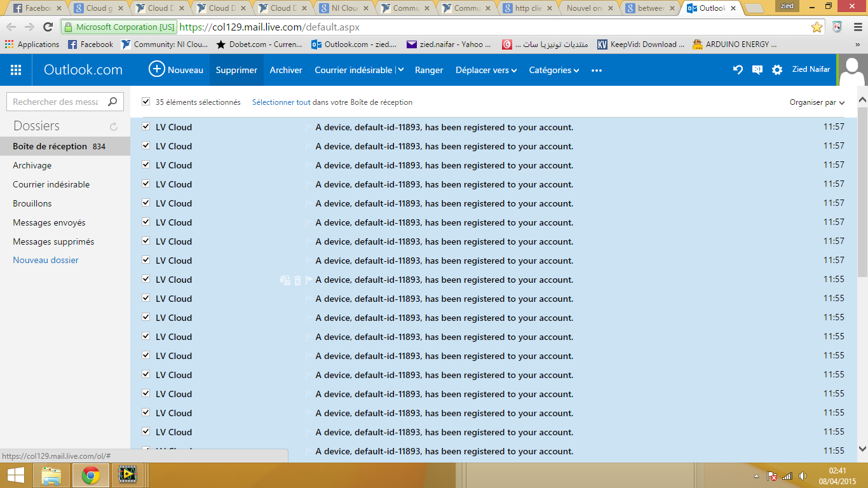The width and height of the screenshot is (868, 488).
Task: Flag the hovered message with the flag icon
Action: pos(309,280)
